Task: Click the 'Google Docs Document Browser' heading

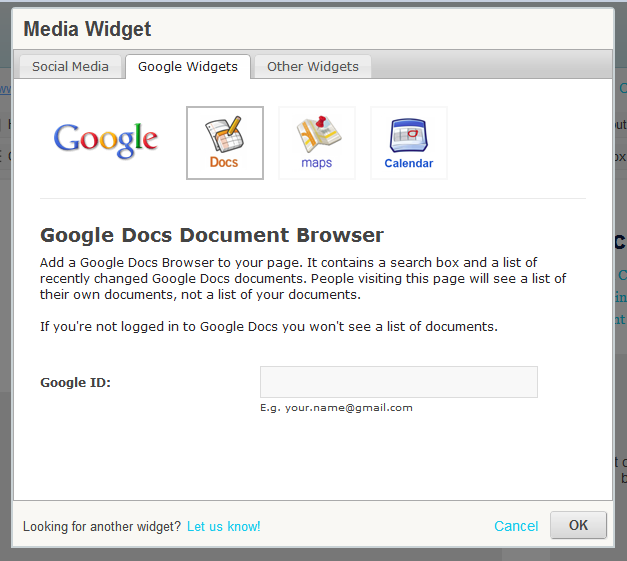Action: pyautogui.click(x=212, y=235)
